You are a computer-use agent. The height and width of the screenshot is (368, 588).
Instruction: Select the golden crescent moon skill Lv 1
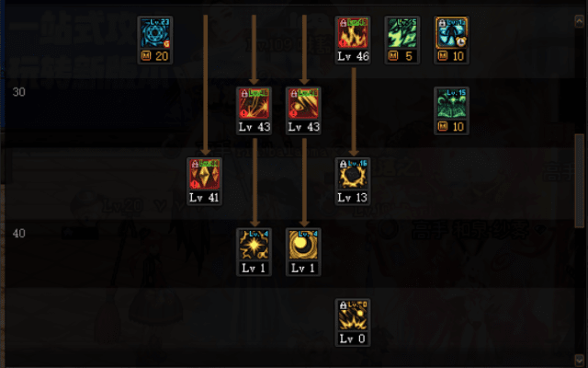(x=303, y=245)
